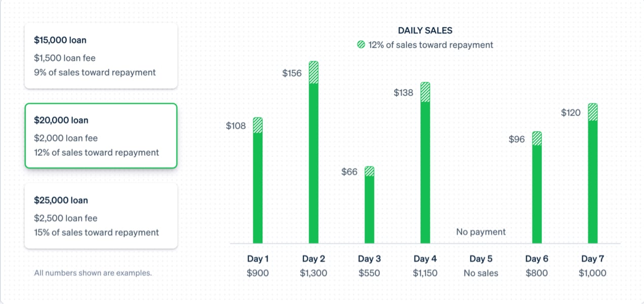Click the Day 5 No sales label
Image resolution: width=644 pixels, height=304 pixels.
(480, 273)
